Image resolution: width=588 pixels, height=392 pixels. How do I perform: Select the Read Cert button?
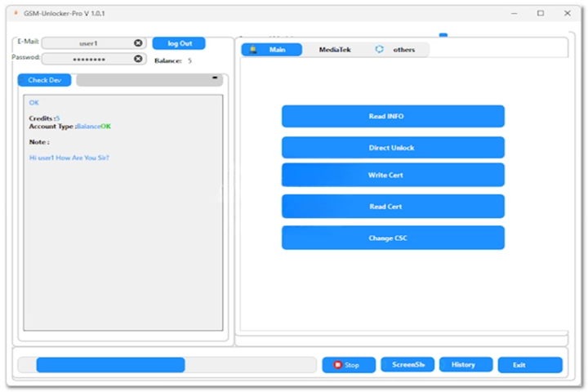[x=393, y=207]
